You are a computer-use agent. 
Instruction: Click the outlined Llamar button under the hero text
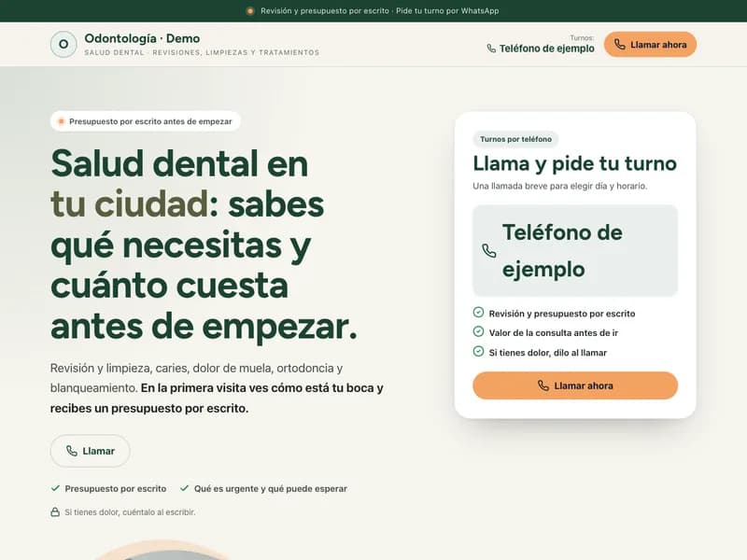pos(90,451)
